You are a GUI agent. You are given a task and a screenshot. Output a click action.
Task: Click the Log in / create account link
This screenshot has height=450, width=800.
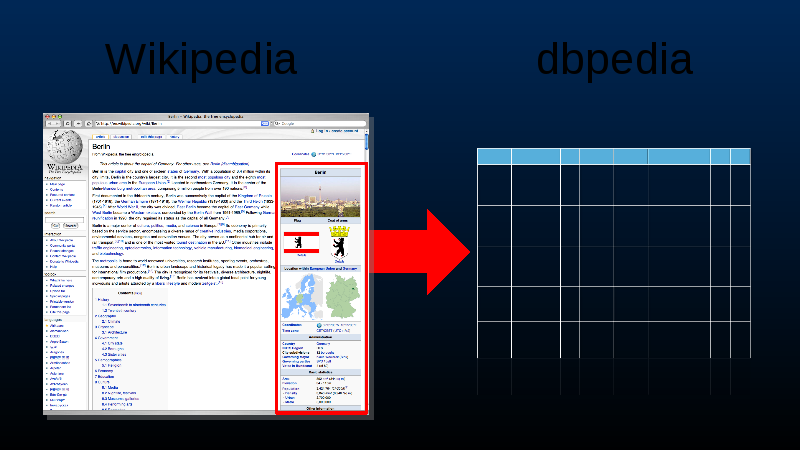pos(337,131)
